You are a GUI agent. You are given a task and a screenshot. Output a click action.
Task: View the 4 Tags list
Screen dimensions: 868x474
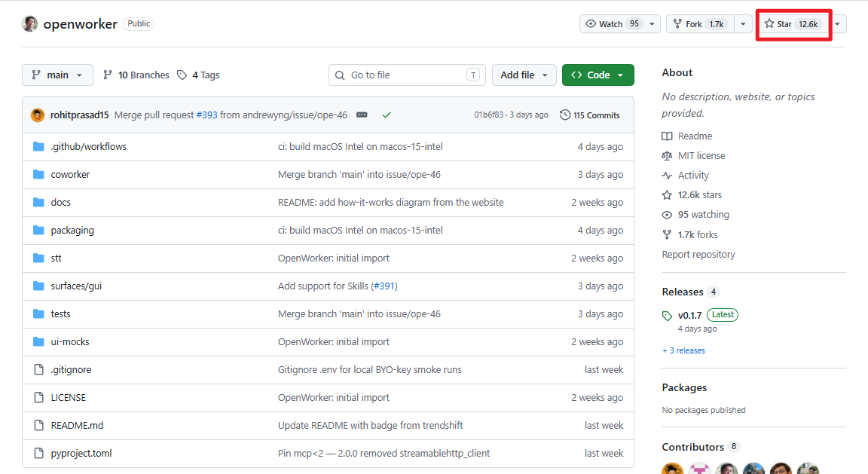pyautogui.click(x=198, y=75)
